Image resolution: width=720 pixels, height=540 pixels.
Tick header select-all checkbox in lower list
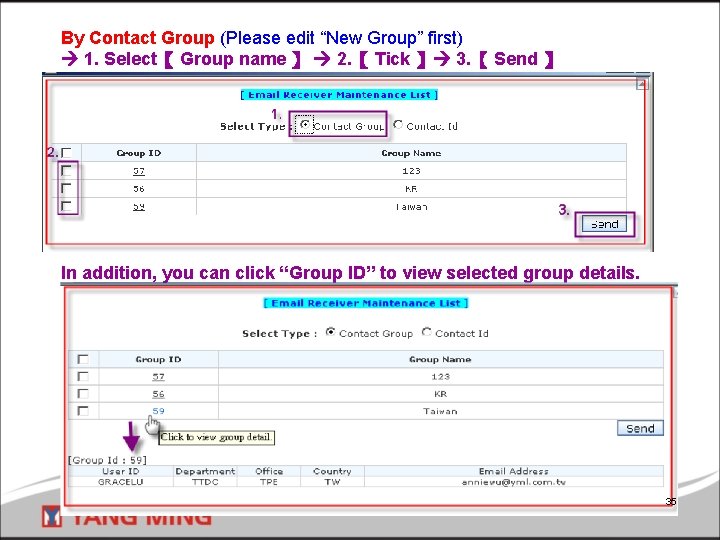(x=83, y=359)
